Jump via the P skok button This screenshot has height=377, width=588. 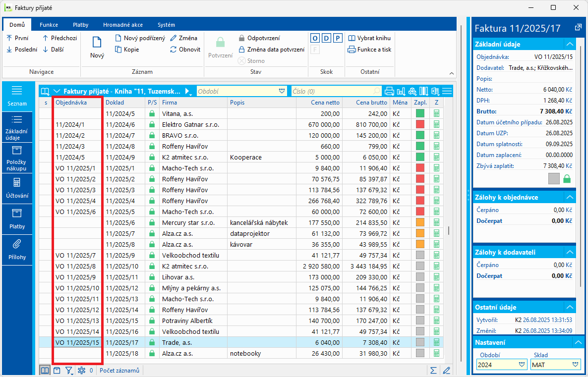[x=338, y=38]
